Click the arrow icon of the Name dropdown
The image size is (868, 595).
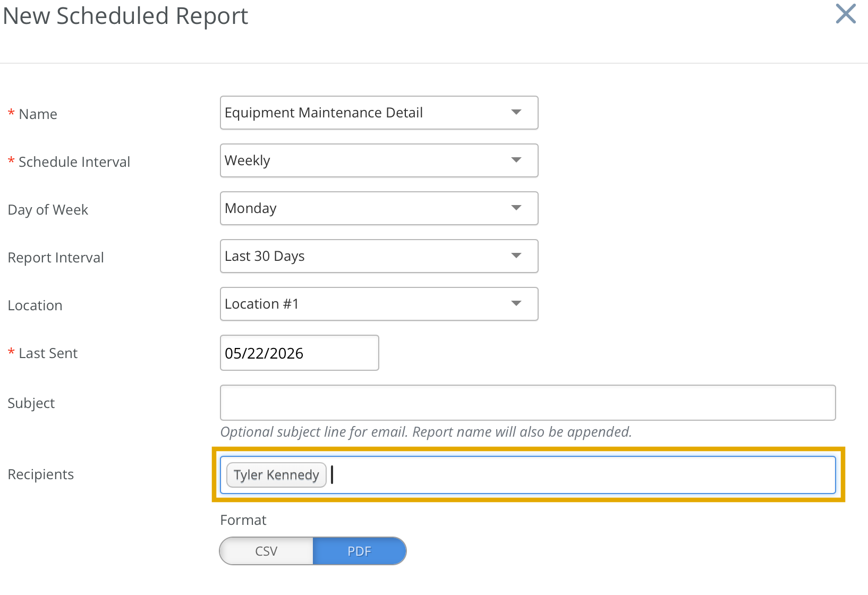[x=516, y=112]
